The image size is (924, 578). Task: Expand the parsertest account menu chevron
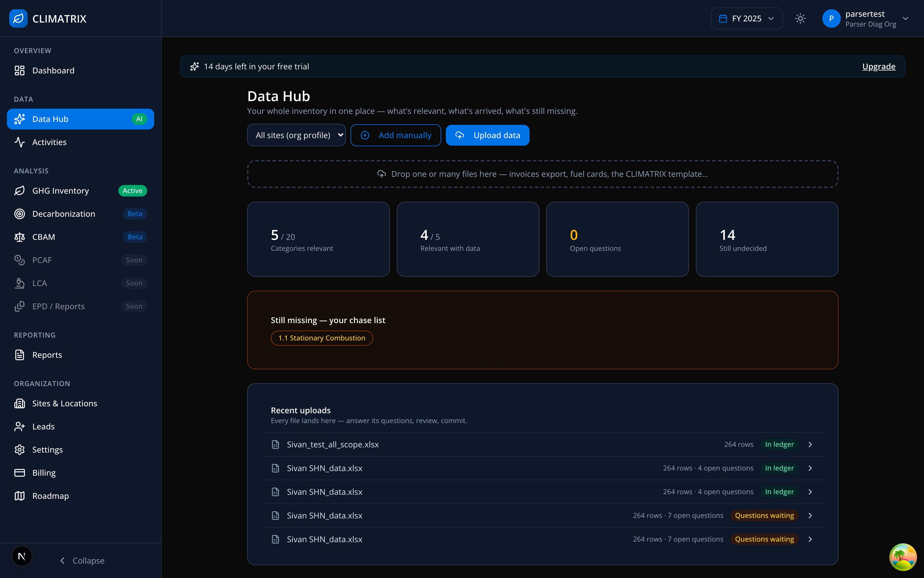905,18
